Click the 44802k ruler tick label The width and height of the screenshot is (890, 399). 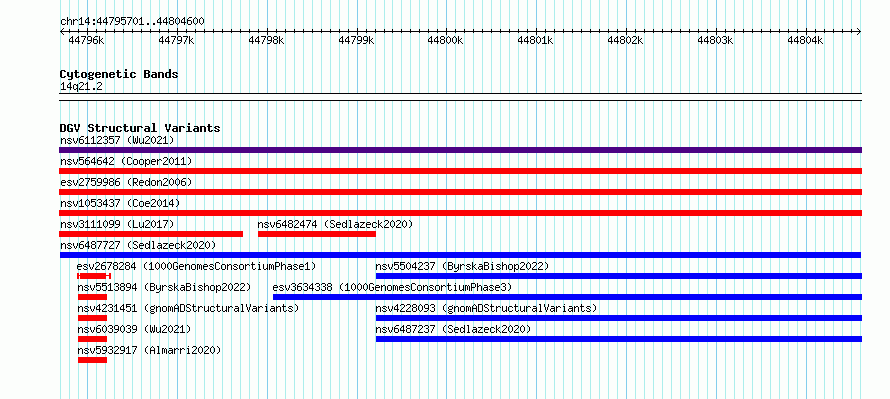(x=625, y=40)
